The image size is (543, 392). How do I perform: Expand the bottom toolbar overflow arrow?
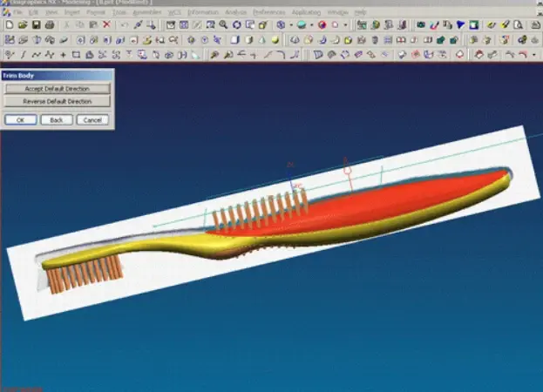[534, 55]
